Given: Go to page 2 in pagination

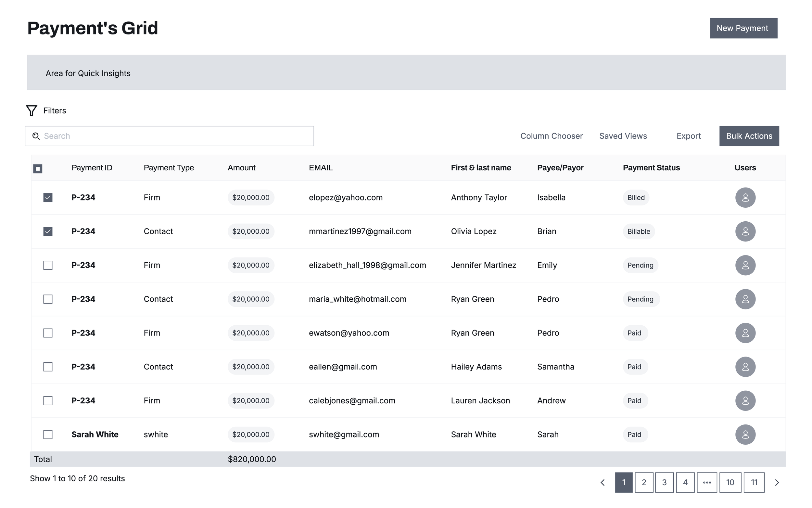Looking at the screenshot, I should point(643,482).
